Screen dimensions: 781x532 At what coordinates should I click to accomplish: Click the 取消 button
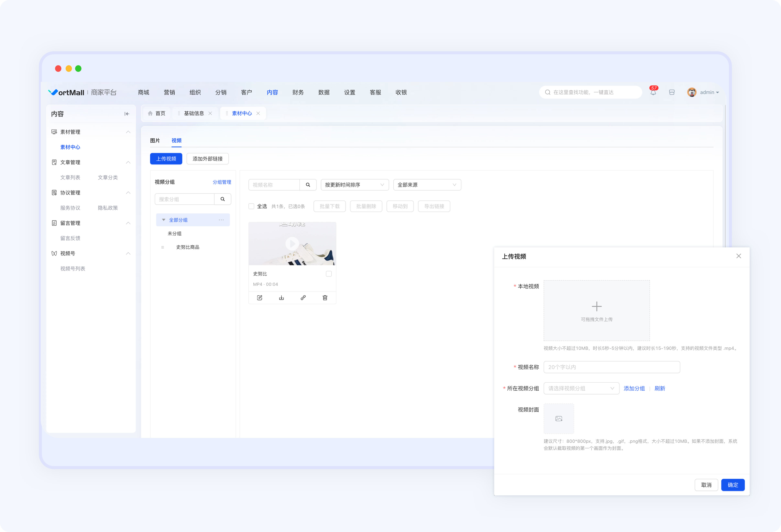[x=706, y=485]
